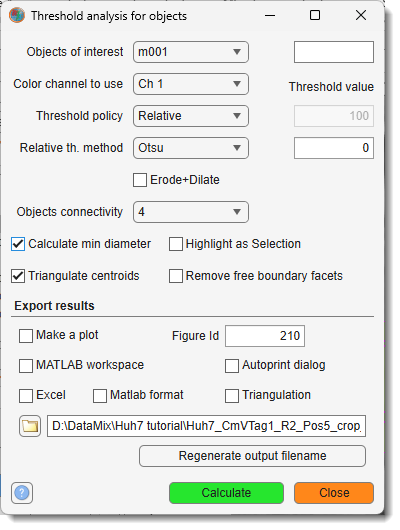Minimize the Threshold analysis window
Screen dimensions: 400x530
click(x=270, y=16)
